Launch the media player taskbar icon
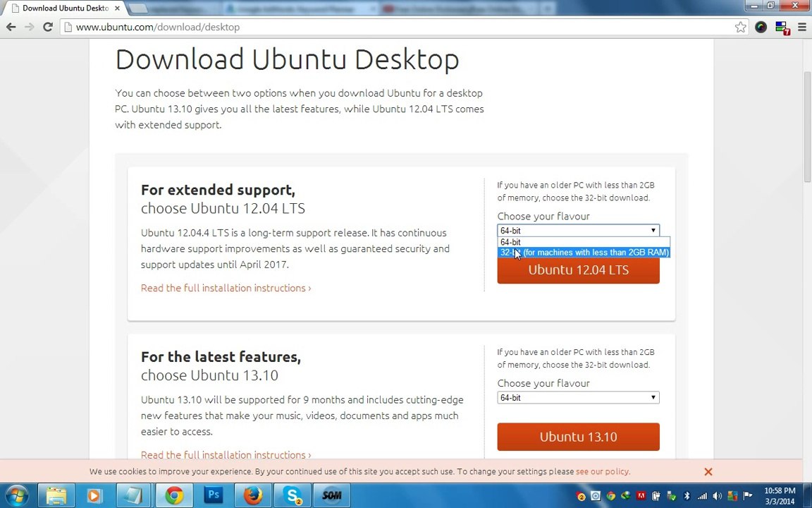The height and width of the screenshot is (508, 812). point(94,495)
